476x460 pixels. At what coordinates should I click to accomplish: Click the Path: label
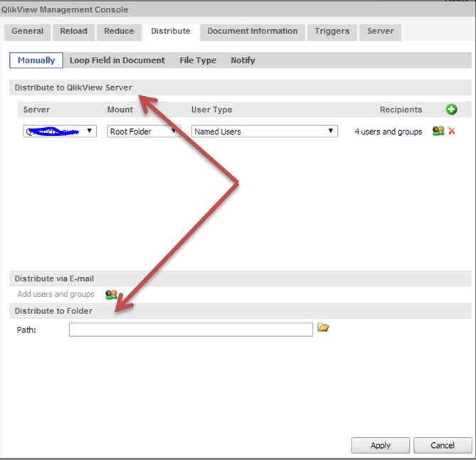[x=26, y=330]
